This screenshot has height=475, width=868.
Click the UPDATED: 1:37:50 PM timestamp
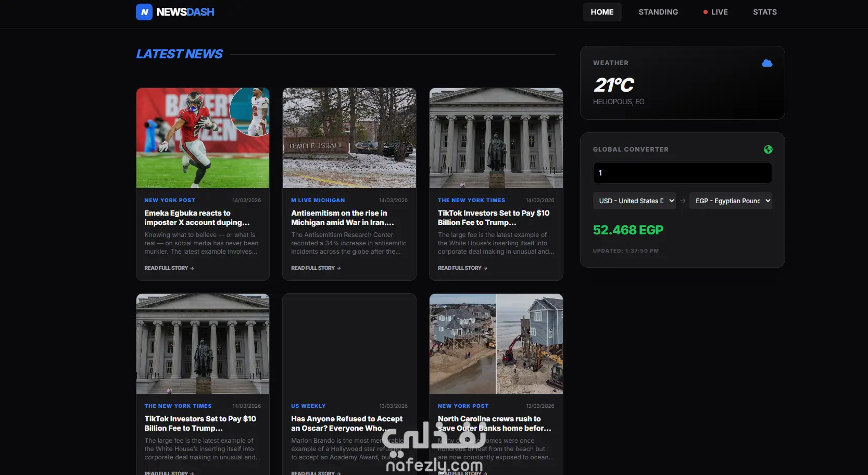(x=626, y=251)
